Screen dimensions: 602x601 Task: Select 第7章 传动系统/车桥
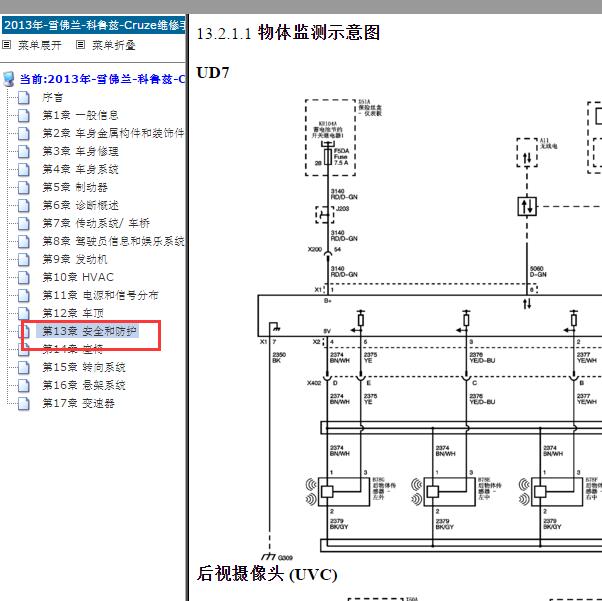point(96,223)
